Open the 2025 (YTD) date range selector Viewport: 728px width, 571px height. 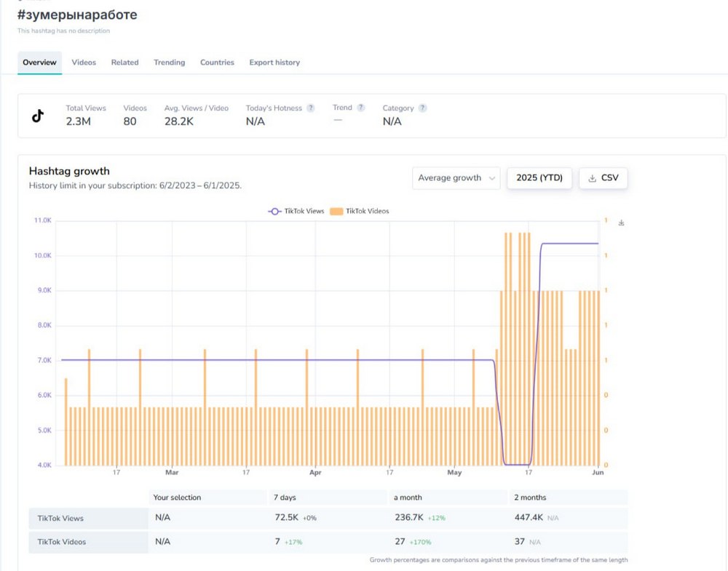539,178
